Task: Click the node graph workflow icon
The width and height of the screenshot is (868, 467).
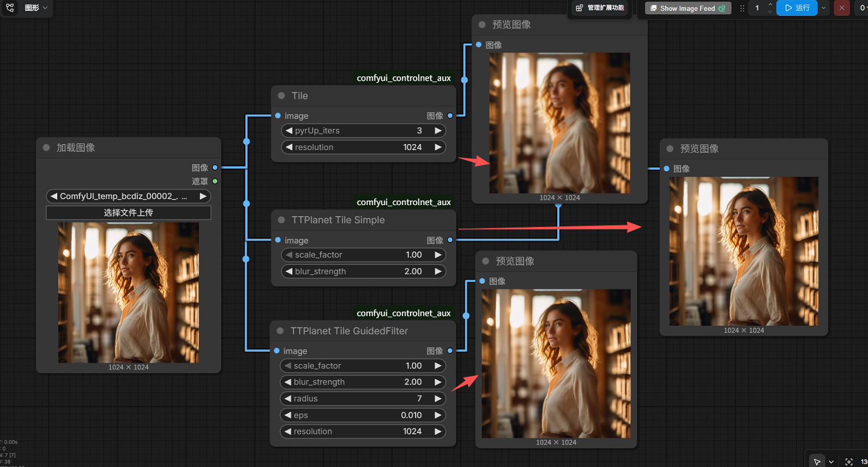Action: click(x=10, y=8)
